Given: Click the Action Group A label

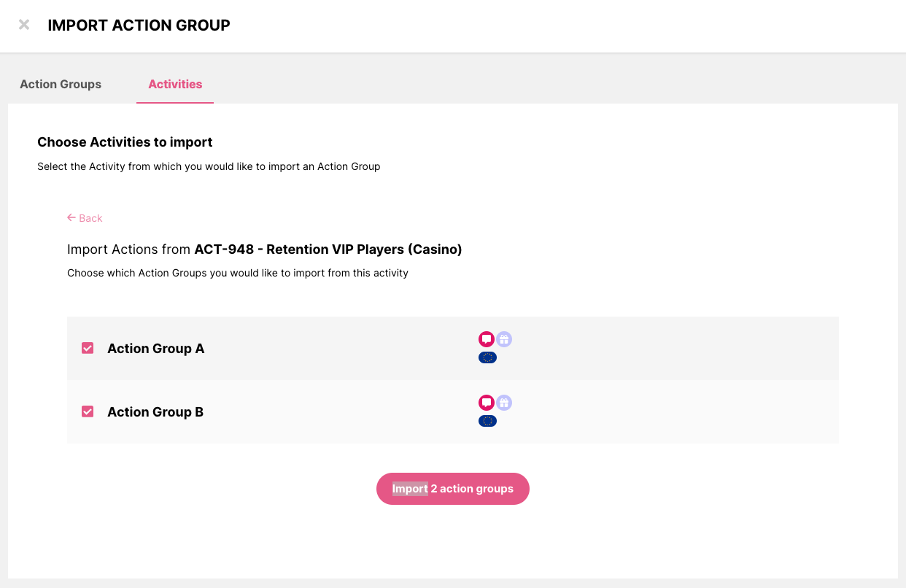Looking at the screenshot, I should [x=155, y=349].
